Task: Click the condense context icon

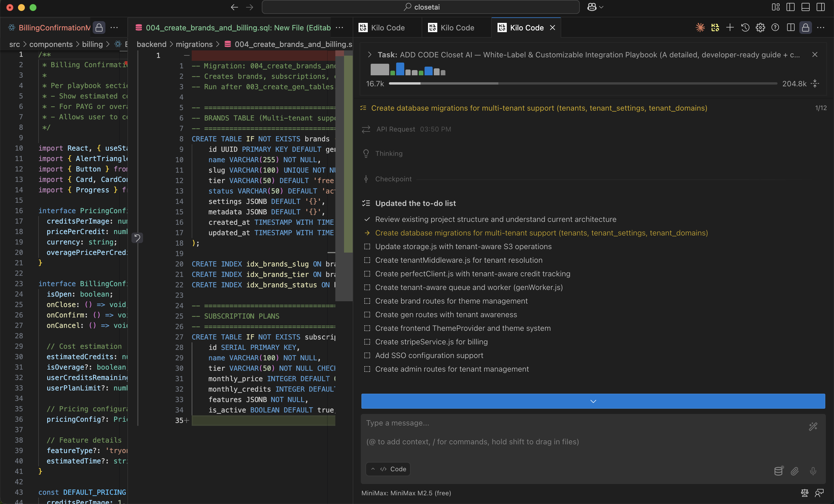Action: click(x=815, y=83)
